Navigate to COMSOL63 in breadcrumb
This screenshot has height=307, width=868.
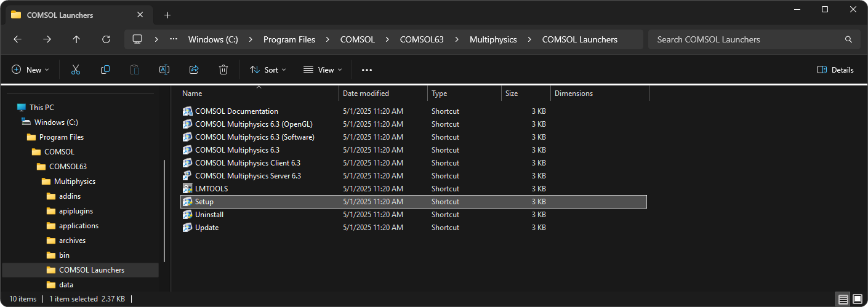point(422,39)
